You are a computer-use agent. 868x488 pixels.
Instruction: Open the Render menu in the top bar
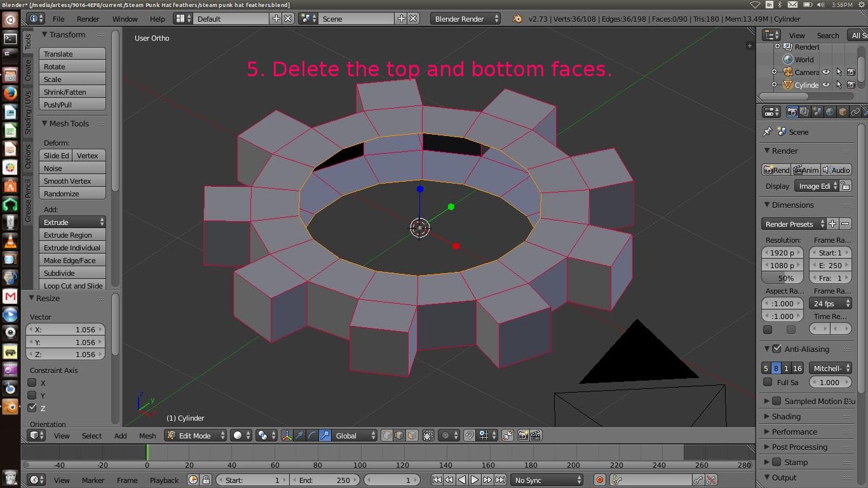pyautogui.click(x=88, y=18)
